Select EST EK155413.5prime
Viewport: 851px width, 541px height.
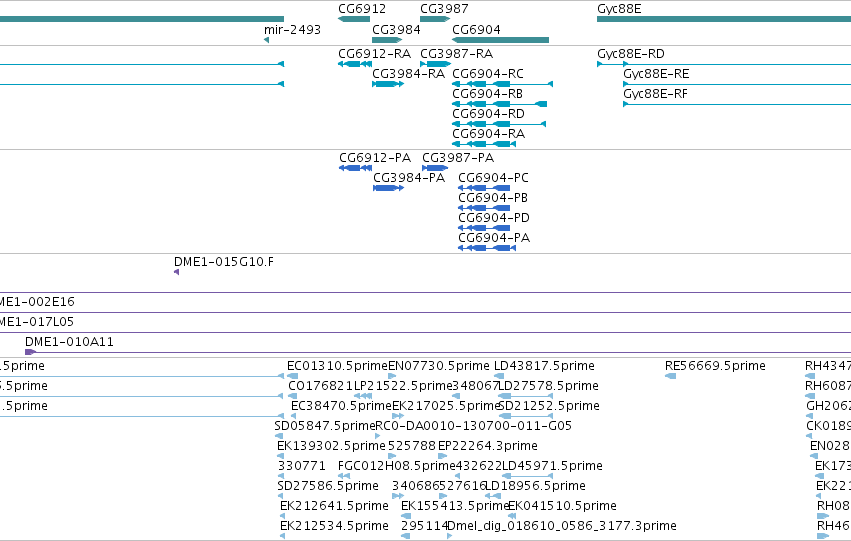pyautogui.click(x=455, y=506)
